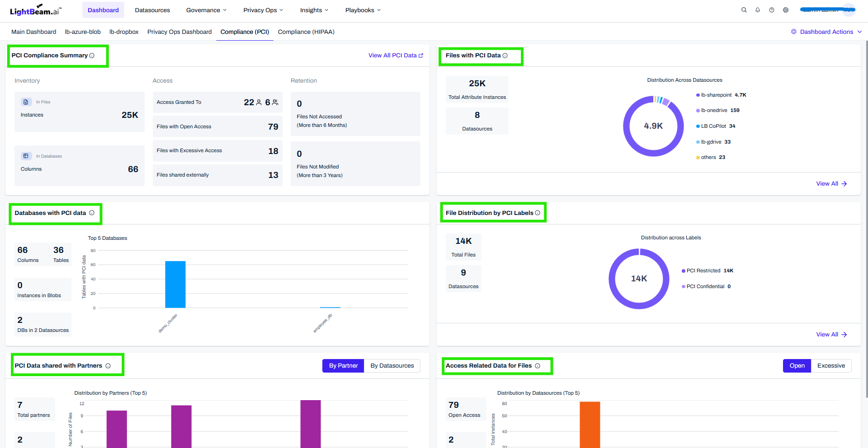Click info icon beside PCI Data shared with Partners
The height and width of the screenshot is (448, 868).
[x=108, y=366]
